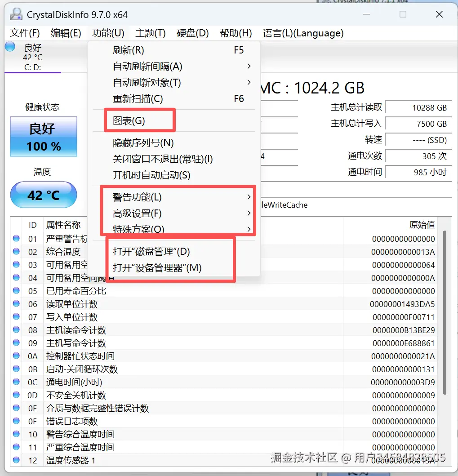
Task: Click raw value 0000000E688861
Action: tap(403, 343)
